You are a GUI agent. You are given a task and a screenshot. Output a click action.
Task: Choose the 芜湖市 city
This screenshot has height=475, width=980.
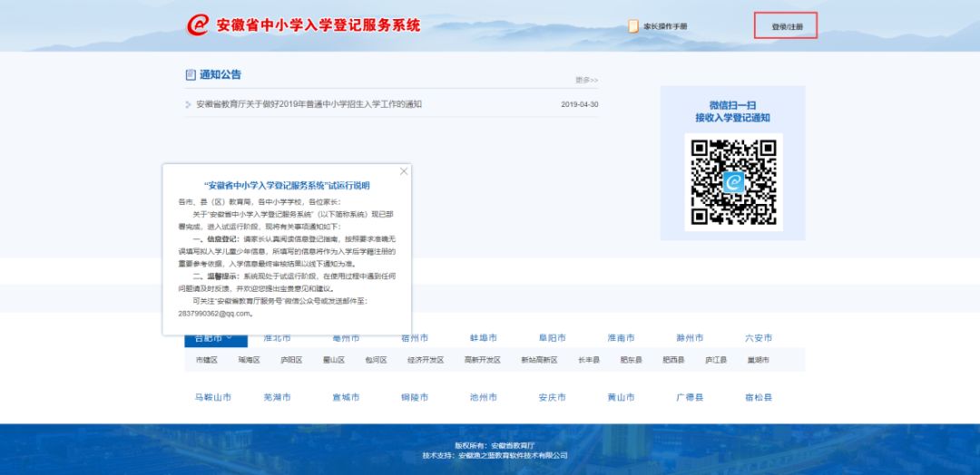[277, 398]
